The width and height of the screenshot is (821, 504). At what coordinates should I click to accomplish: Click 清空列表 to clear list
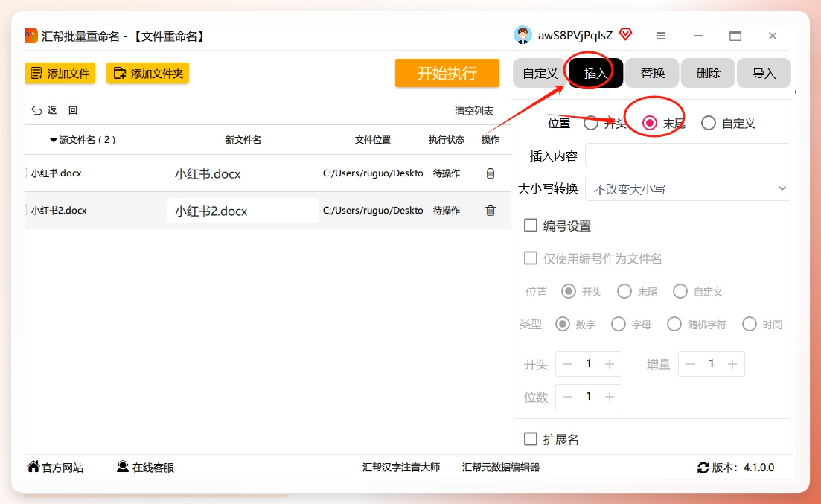coord(474,111)
